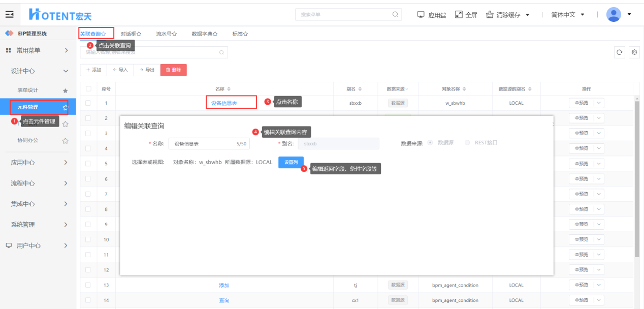Star the 表单设计 menu item

point(65,90)
